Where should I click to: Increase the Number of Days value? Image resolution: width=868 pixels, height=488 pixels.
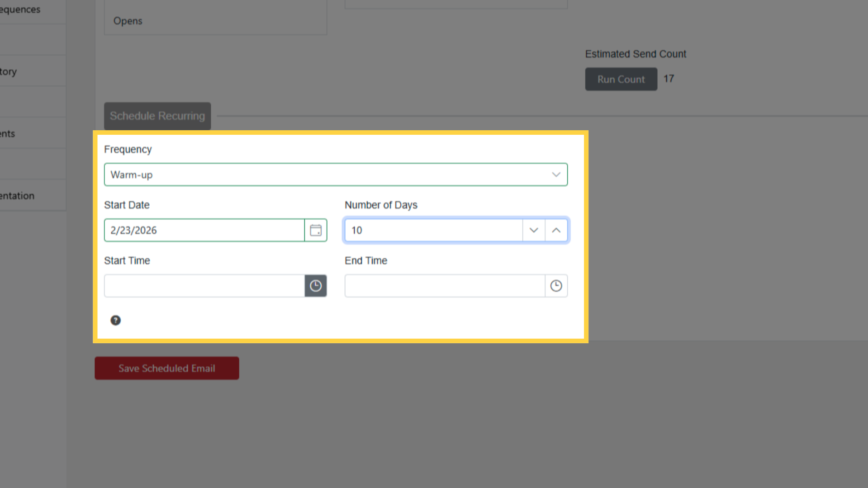tap(556, 230)
